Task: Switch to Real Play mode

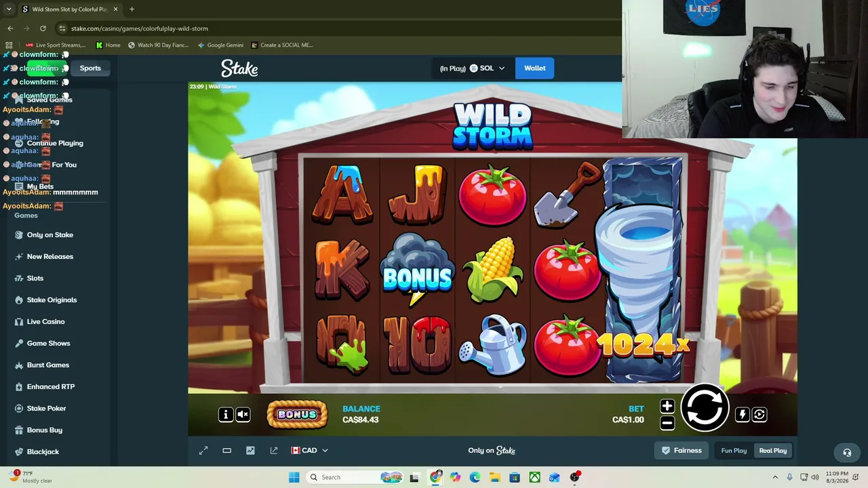Action: pyautogui.click(x=773, y=451)
